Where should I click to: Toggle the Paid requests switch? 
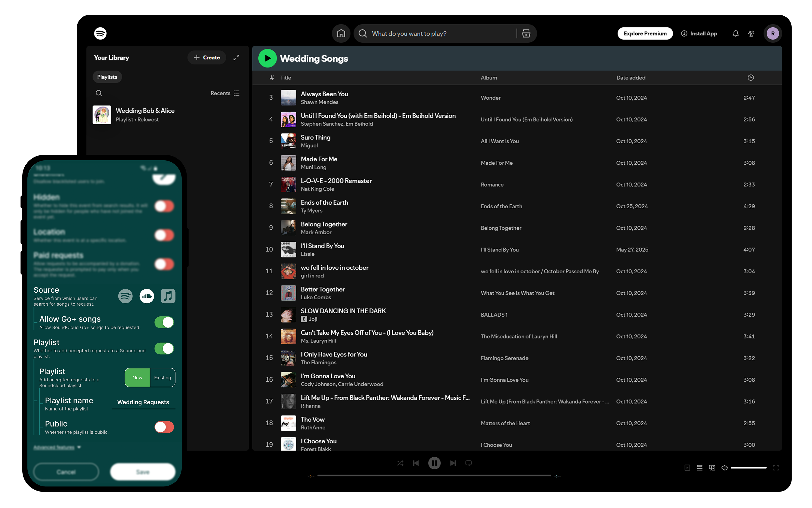(164, 264)
